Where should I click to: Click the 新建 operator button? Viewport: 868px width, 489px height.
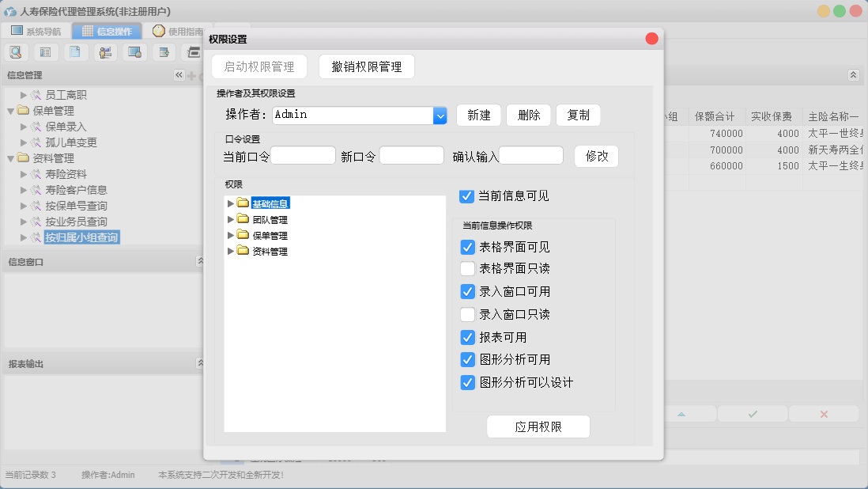click(x=479, y=116)
